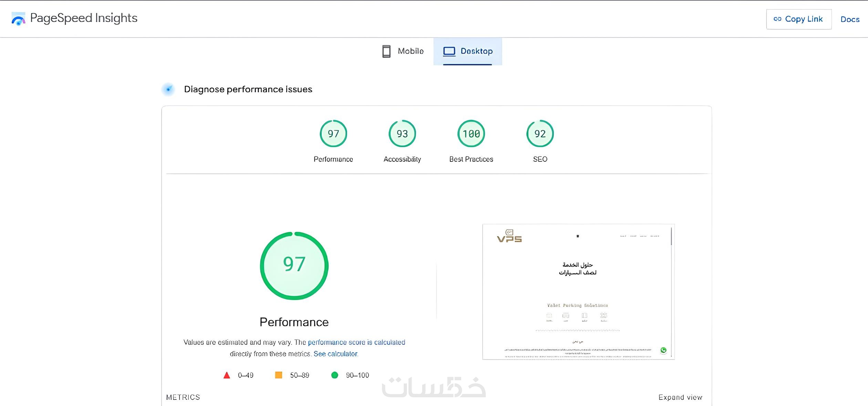Click the VPS website screenshot thumbnail
This screenshot has height=406, width=868.
578,292
